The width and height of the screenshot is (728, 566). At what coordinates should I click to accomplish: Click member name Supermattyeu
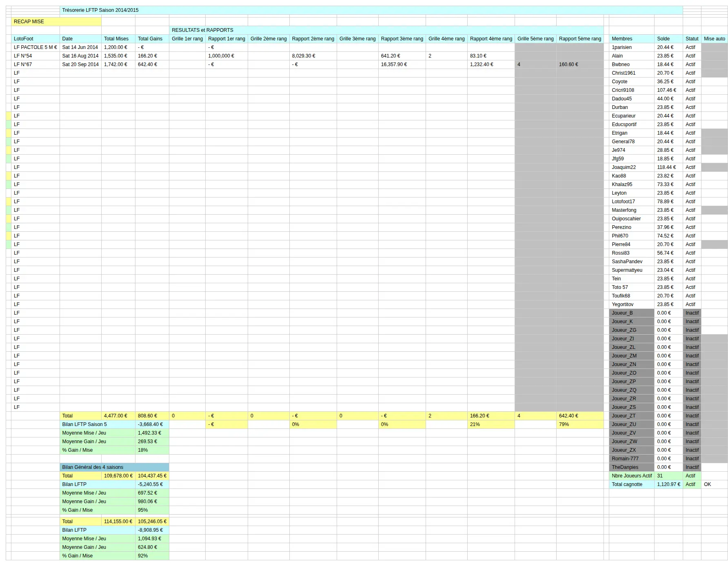pos(632,270)
